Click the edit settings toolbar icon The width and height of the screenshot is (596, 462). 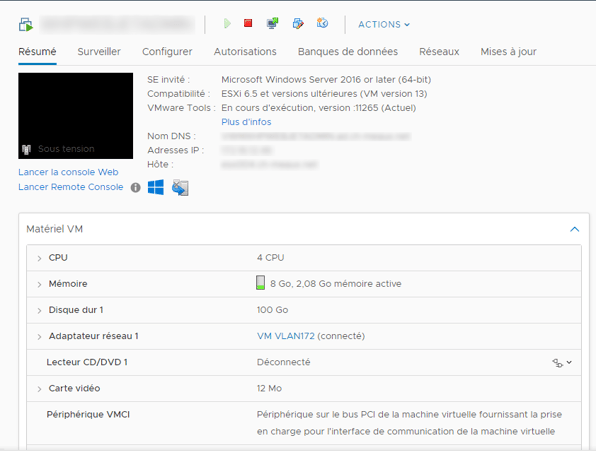click(x=298, y=24)
